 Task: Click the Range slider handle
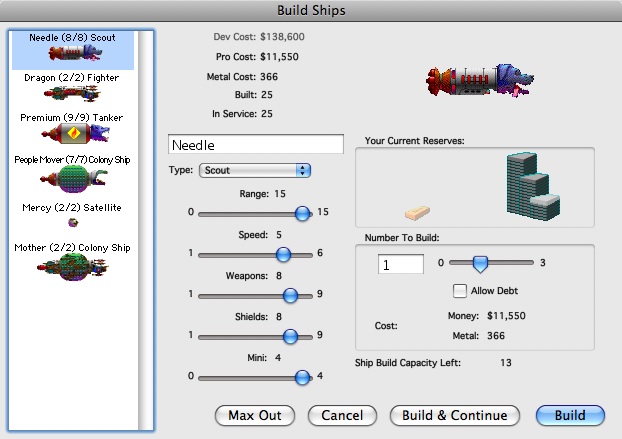coord(302,213)
